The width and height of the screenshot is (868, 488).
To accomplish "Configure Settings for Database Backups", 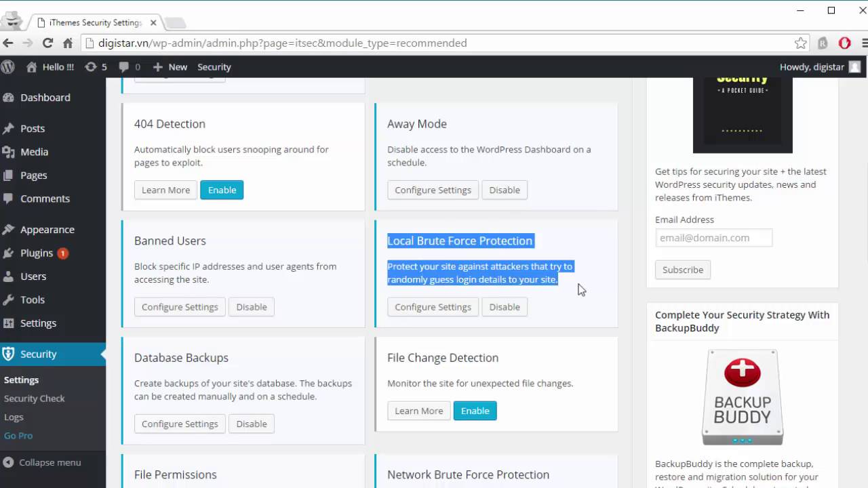I will point(180,424).
